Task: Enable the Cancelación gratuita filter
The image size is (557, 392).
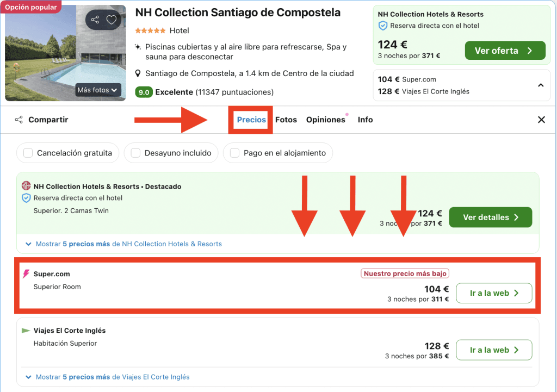Action: coord(28,153)
